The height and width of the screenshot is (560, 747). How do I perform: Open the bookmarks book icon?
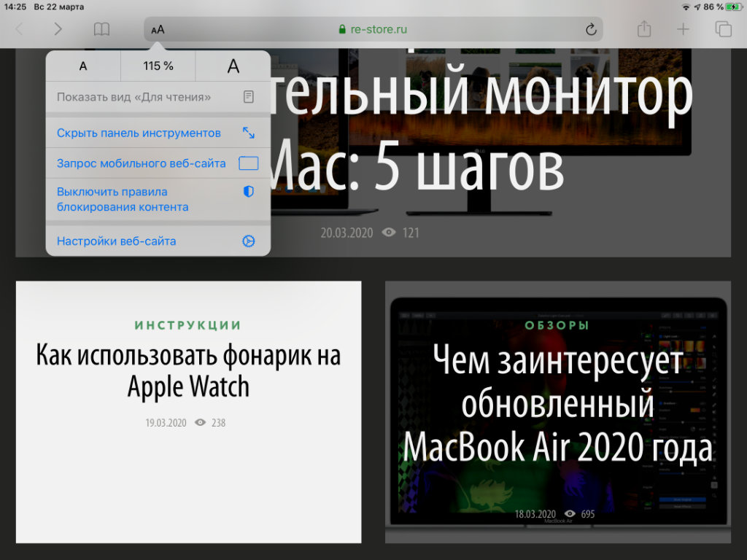tap(101, 29)
